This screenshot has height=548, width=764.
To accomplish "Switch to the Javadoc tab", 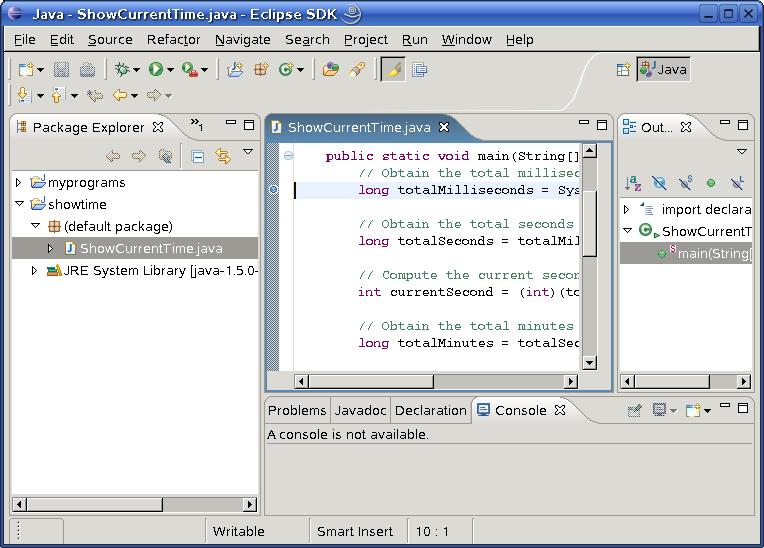I will coord(360,411).
